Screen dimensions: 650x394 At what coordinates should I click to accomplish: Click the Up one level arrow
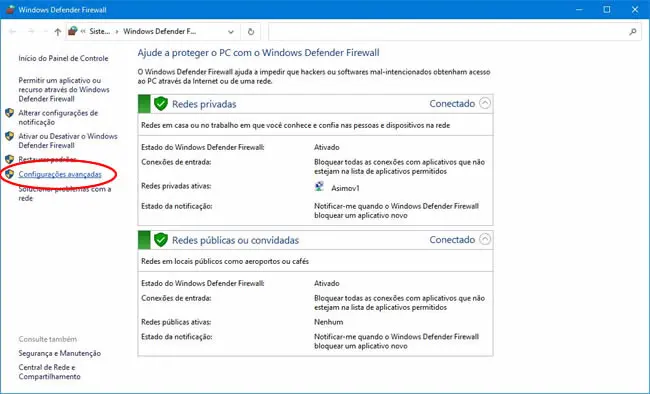tap(58, 32)
